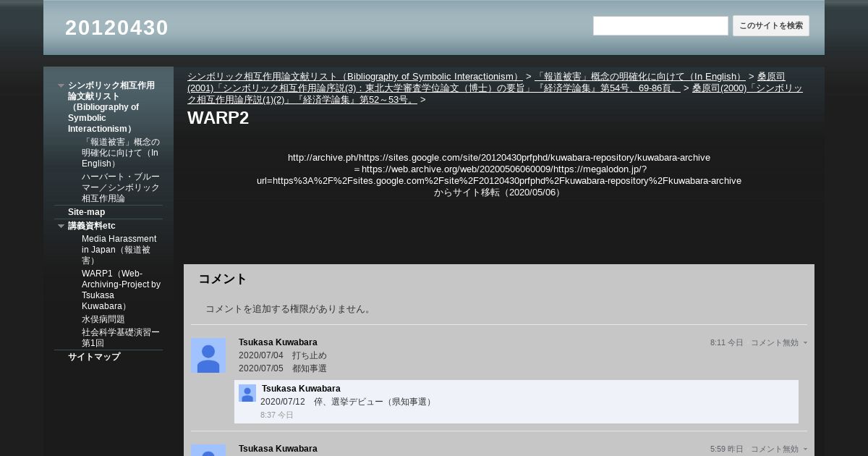Open Site-map in the sidebar
Viewport: 868px width, 456px height.
pos(86,212)
